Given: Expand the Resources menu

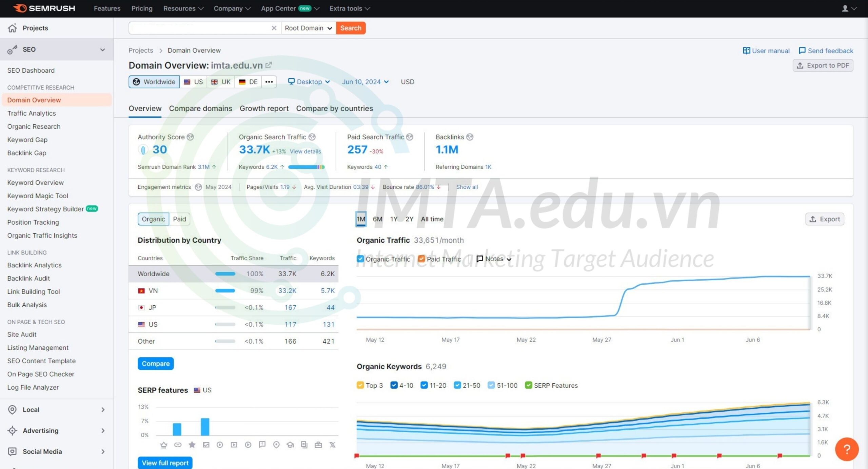Looking at the screenshot, I should (x=183, y=8).
